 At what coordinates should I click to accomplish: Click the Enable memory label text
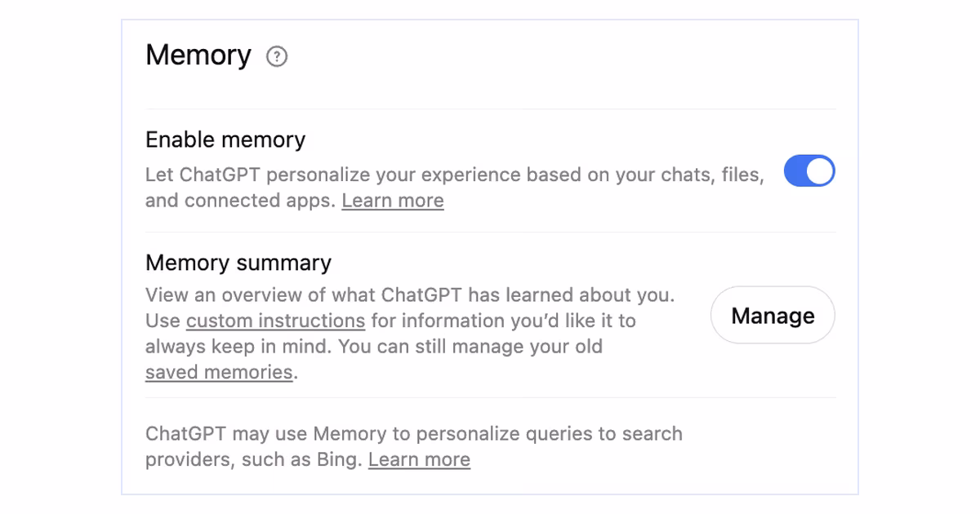click(225, 140)
